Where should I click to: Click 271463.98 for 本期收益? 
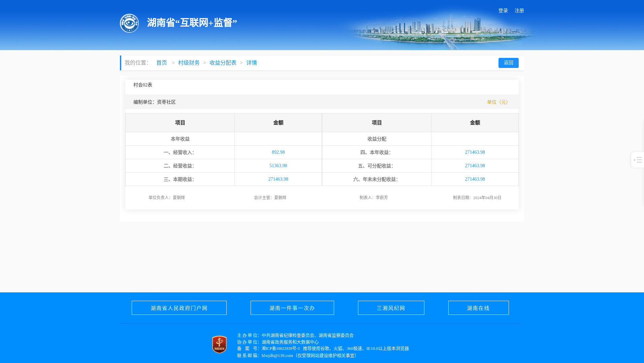click(x=278, y=179)
